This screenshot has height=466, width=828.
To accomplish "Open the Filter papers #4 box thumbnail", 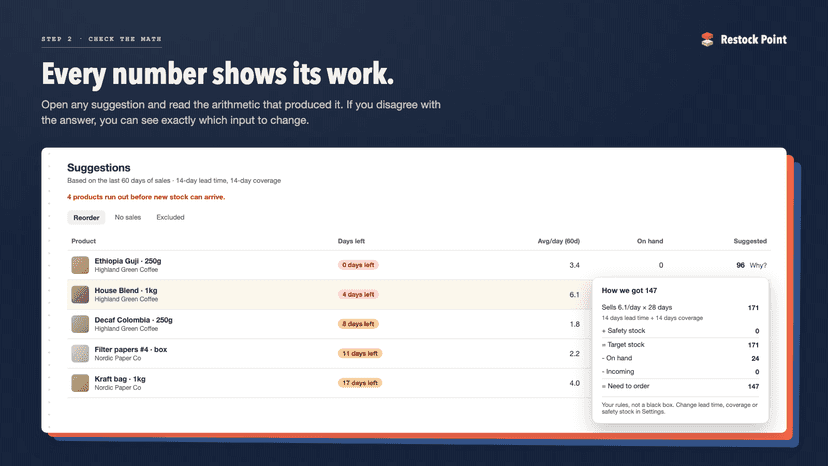I will click(x=80, y=353).
